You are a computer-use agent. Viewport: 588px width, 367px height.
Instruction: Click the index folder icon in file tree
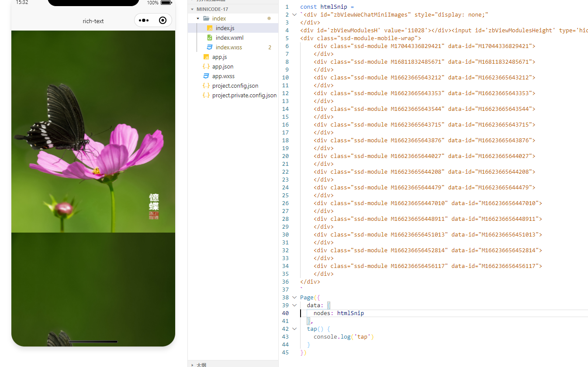click(206, 18)
